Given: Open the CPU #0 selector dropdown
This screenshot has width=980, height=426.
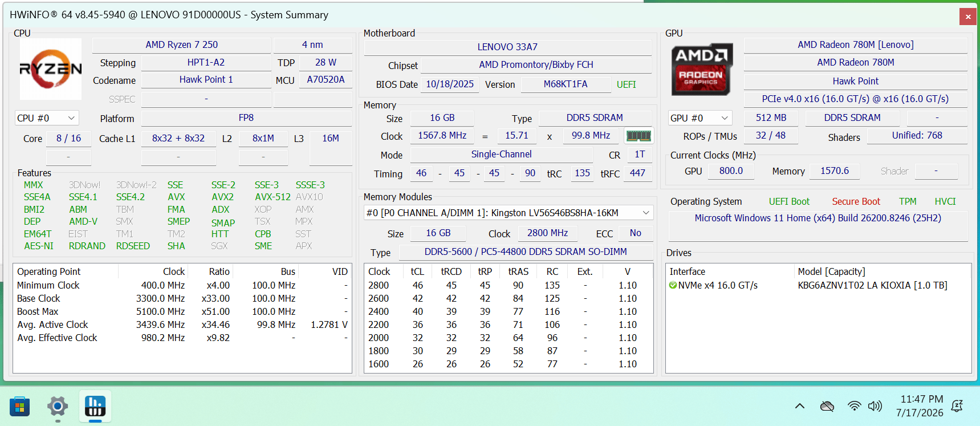Looking at the screenshot, I should coord(47,118).
